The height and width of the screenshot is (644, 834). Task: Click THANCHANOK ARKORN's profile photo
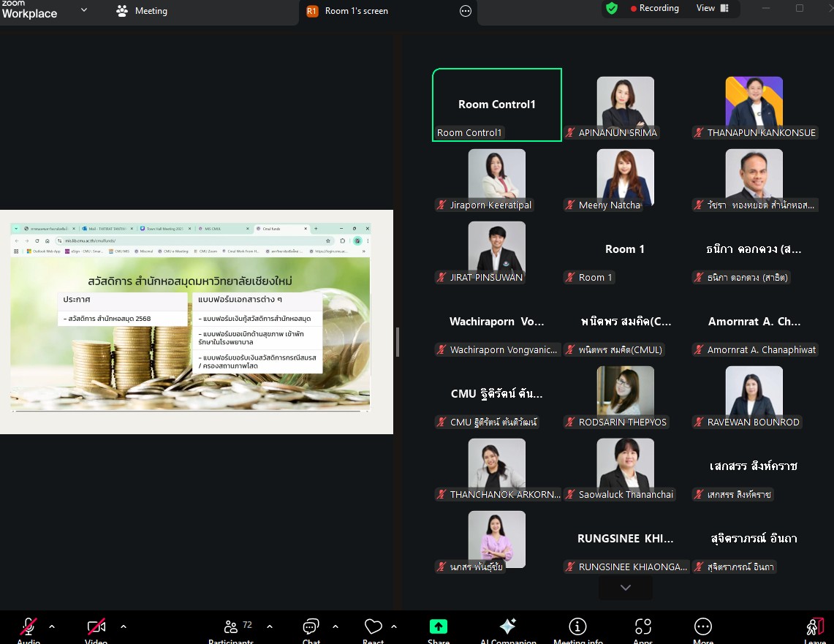[x=497, y=463]
